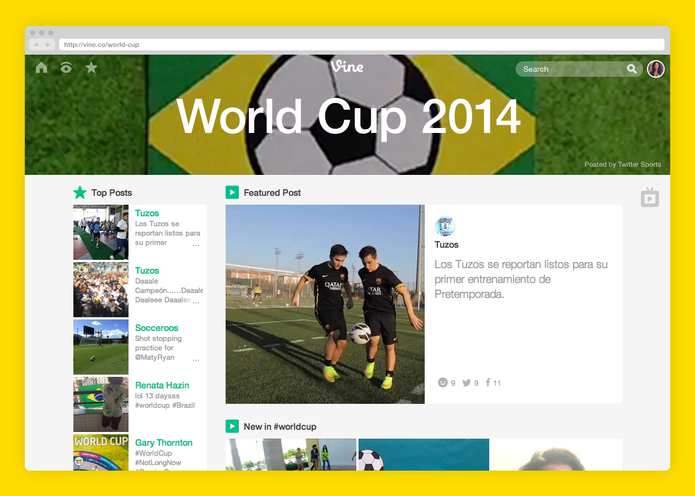Click the search magnifier icon
Image resolution: width=695 pixels, height=496 pixels.
[x=632, y=69]
